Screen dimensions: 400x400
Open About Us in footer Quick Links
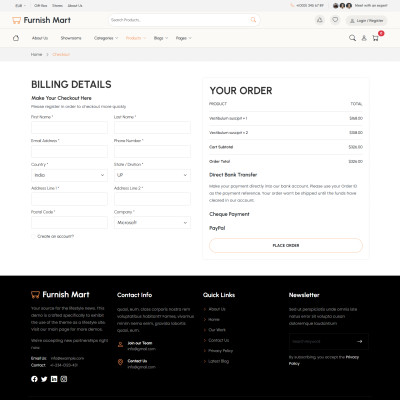(x=217, y=309)
